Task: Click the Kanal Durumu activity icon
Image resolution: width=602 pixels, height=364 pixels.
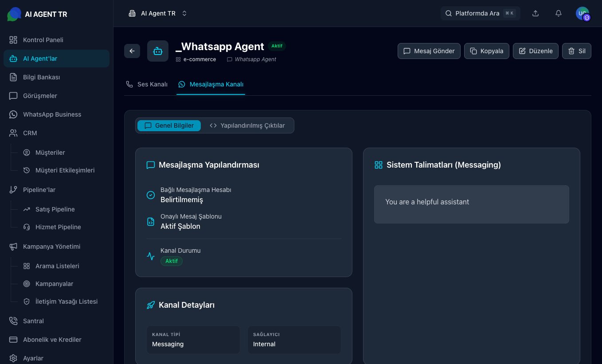Action: (151, 256)
